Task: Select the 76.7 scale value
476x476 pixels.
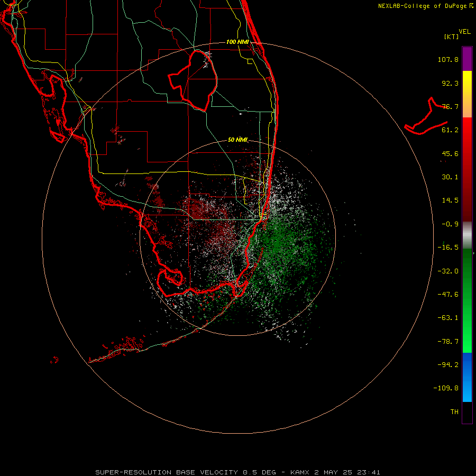Action: [x=450, y=106]
